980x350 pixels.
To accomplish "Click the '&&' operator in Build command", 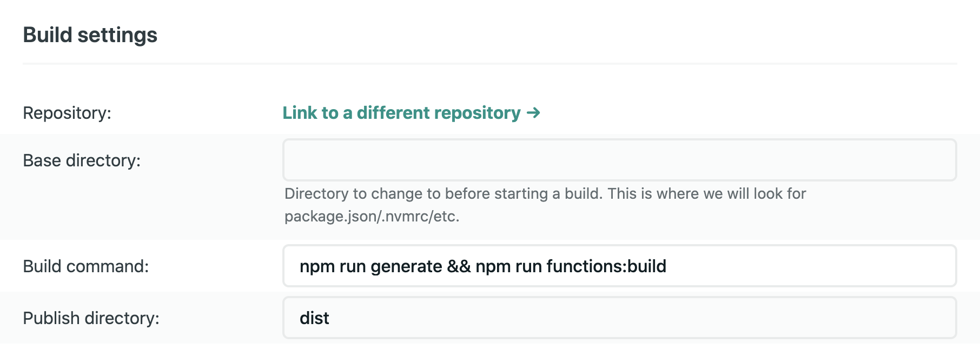I will pyautogui.click(x=459, y=266).
